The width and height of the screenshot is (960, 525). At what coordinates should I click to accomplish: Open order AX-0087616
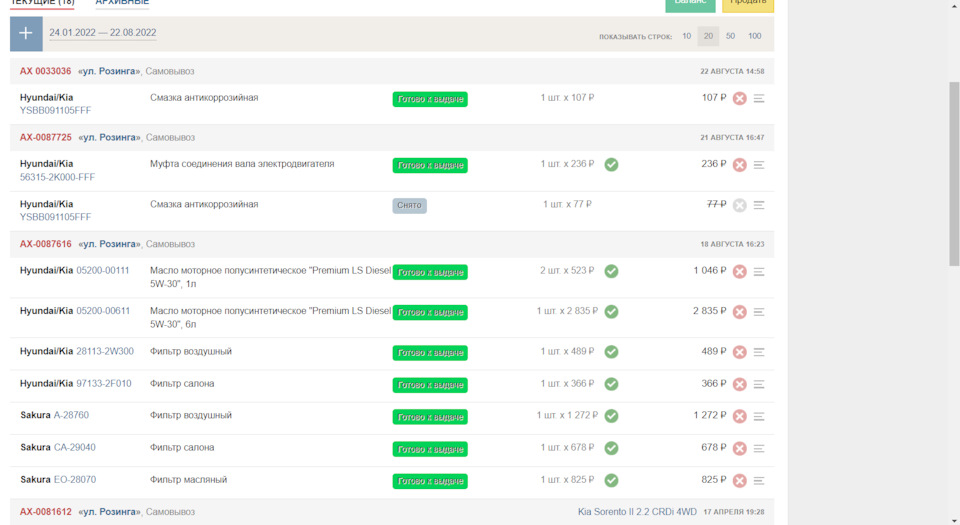click(x=45, y=244)
